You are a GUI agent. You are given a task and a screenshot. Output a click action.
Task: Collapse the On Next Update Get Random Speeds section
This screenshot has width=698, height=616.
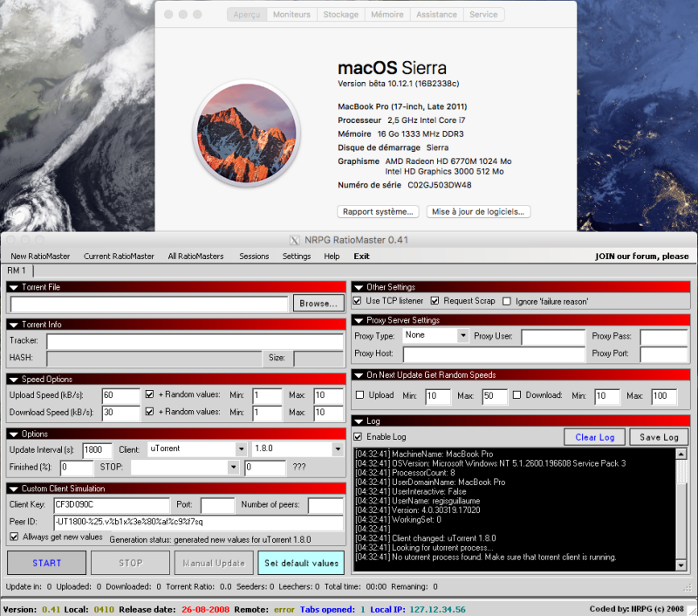(359, 375)
